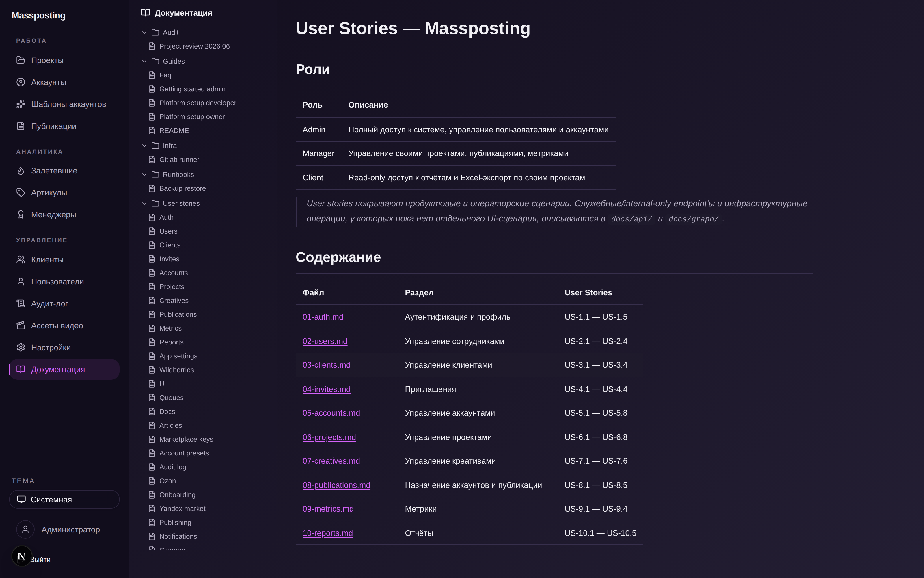Click the Guides folder icon
This screenshot has height=578, width=924.
[155, 61]
